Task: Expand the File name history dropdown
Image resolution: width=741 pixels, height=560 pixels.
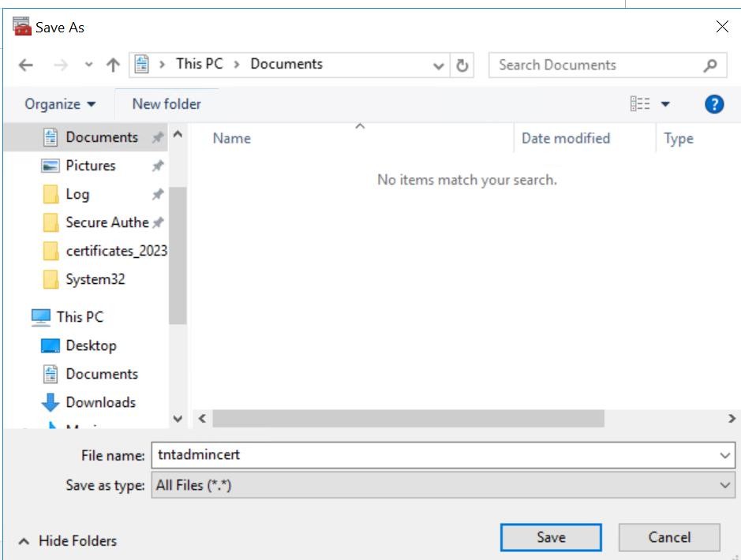Action: coord(724,456)
